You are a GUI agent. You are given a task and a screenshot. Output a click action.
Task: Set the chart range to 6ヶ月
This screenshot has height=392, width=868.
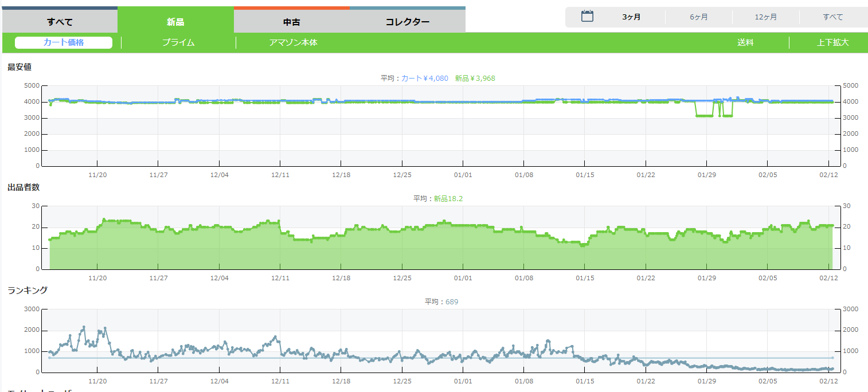[698, 17]
